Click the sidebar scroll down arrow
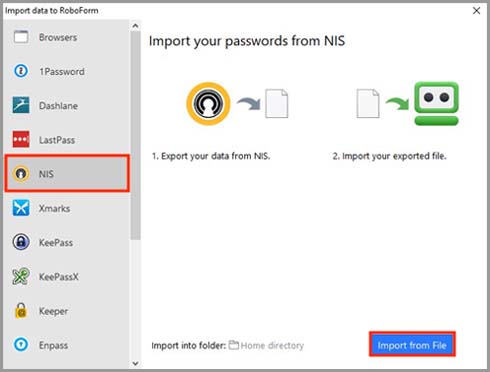This screenshot has width=490, height=372. pyautogui.click(x=135, y=363)
